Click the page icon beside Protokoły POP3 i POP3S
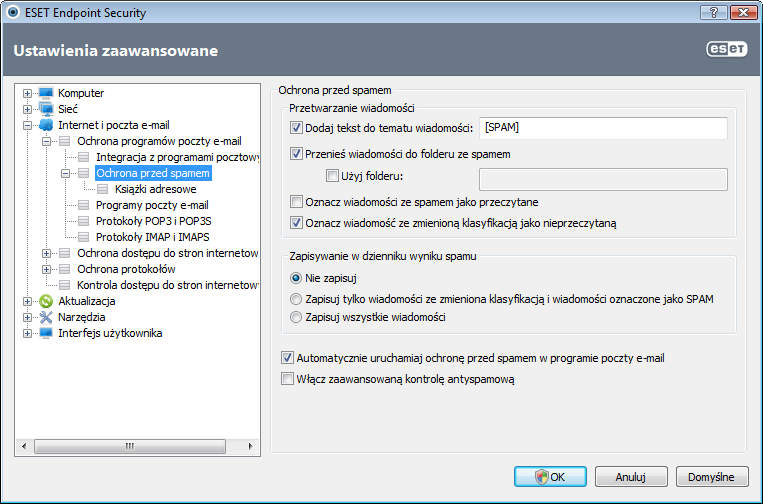763x504 pixels. point(83,221)
